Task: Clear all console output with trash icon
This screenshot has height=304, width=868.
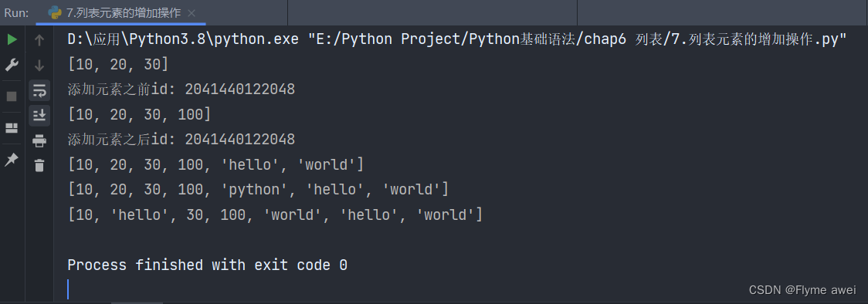Action: click(39, 164)
